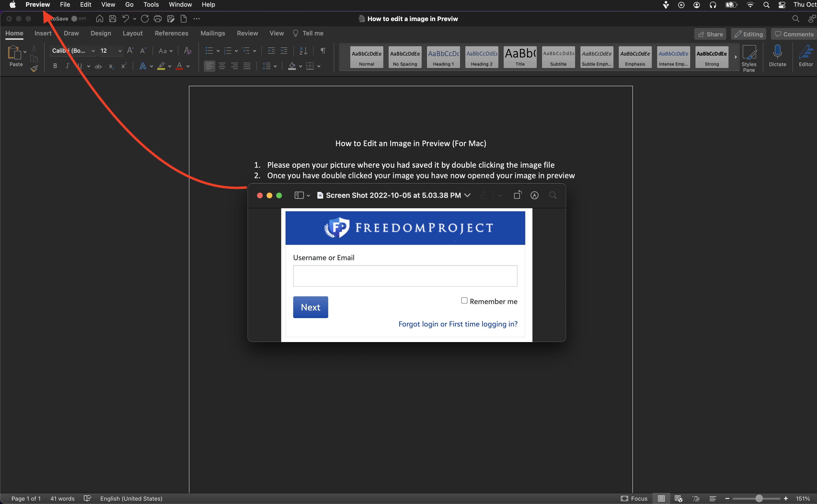
Task: Click the Share button
Action: (710, 34)
